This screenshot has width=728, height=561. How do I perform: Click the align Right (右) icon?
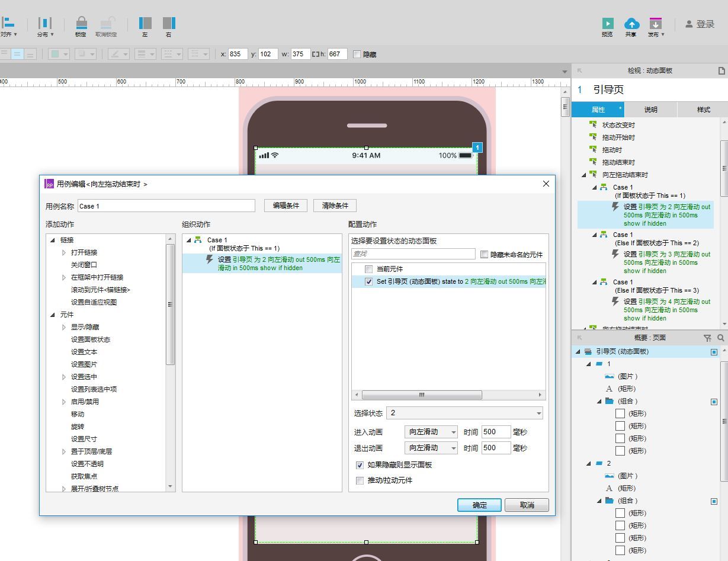tap(169, 23)
